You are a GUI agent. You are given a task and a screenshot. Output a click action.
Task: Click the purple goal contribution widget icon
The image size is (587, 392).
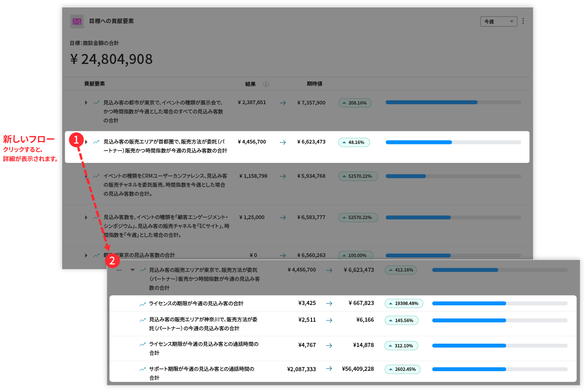coord(77,21)
